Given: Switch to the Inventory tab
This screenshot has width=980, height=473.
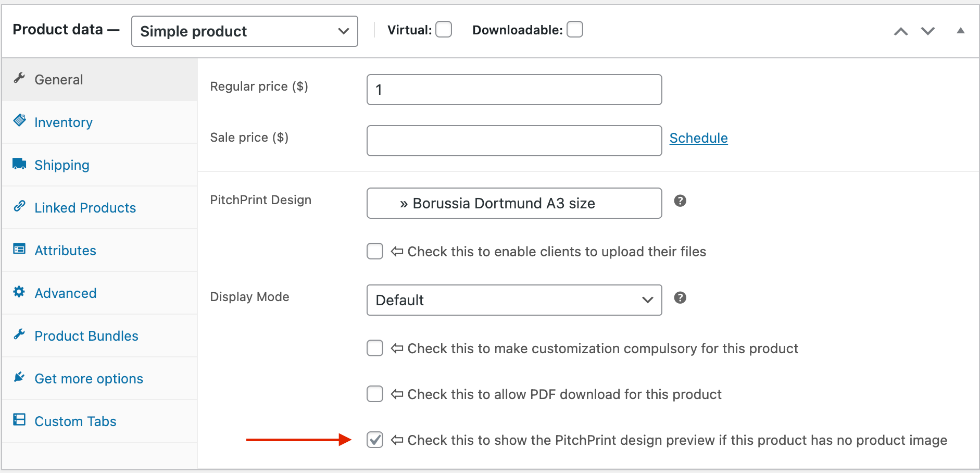Looking at the screenshot, I should pyautogui.click(x=99, y=122).
